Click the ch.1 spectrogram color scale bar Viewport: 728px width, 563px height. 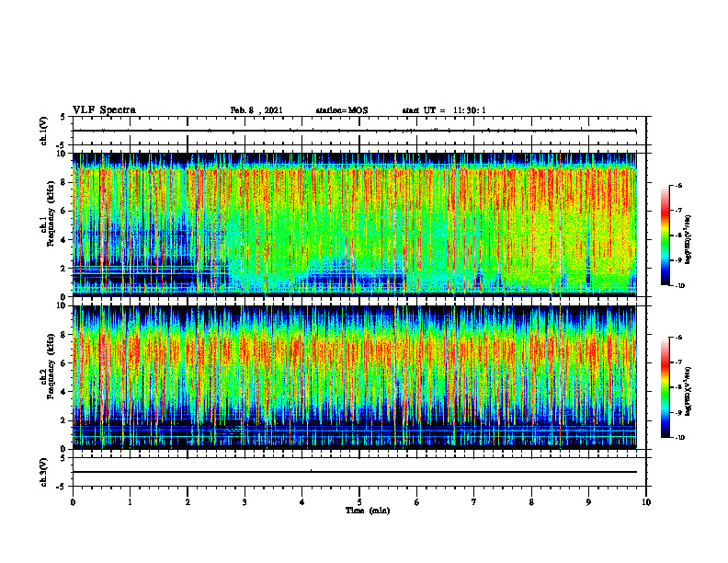(x=665, y=236)
